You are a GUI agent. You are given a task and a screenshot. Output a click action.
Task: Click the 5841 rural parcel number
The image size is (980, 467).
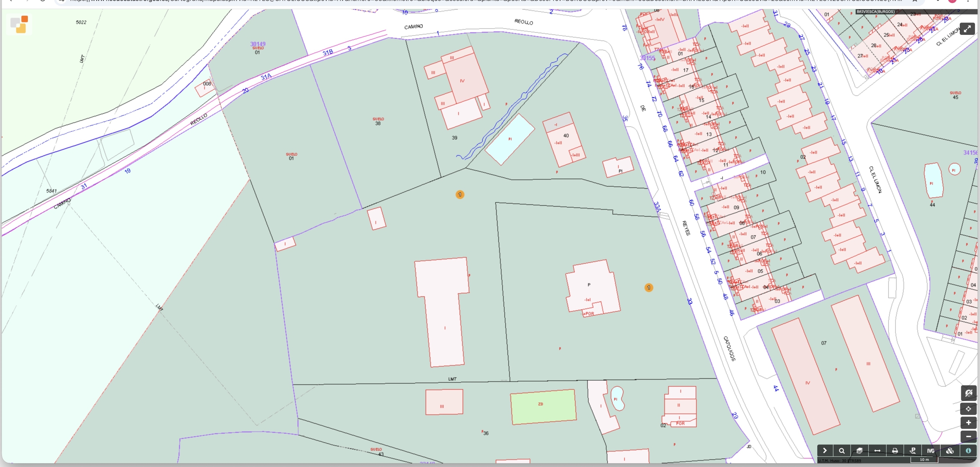pyautogui.click(x=51, y=191)
